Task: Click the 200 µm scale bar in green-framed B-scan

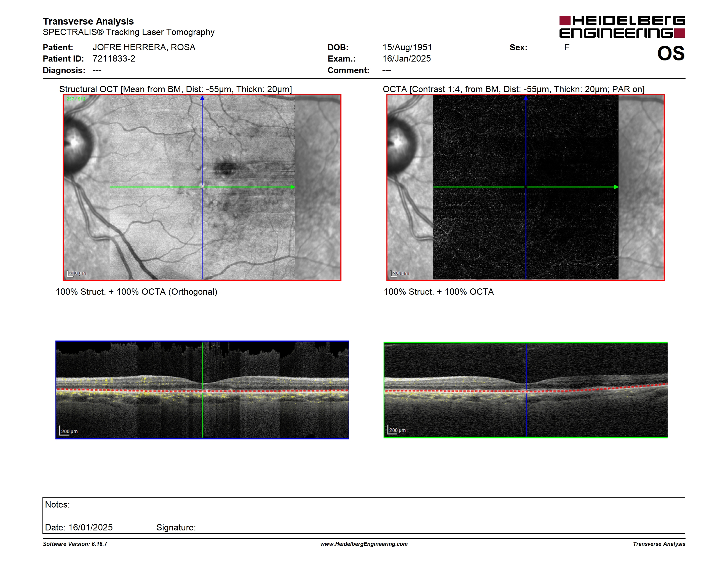Action: 397,430
